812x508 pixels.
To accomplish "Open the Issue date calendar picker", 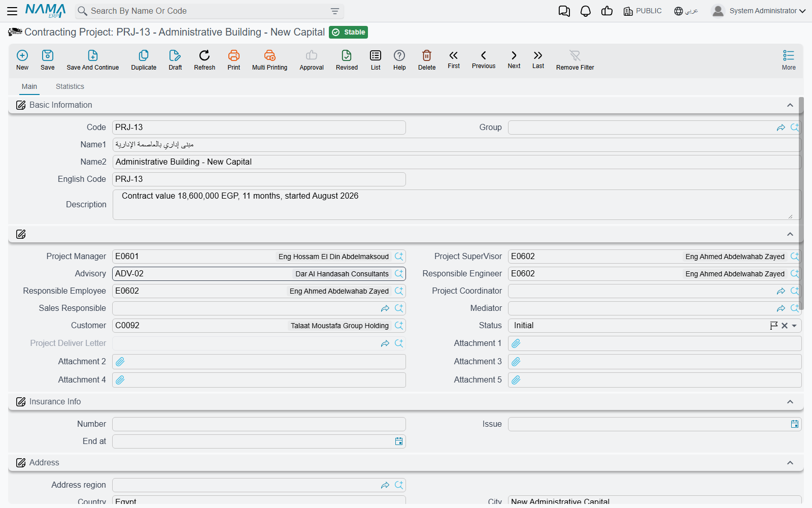I will pos(795,424).
